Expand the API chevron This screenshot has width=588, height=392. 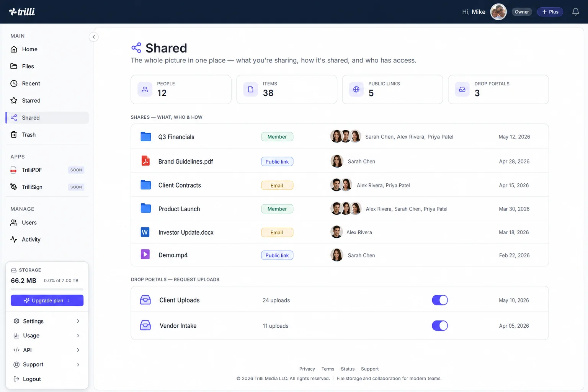[78, 350]
